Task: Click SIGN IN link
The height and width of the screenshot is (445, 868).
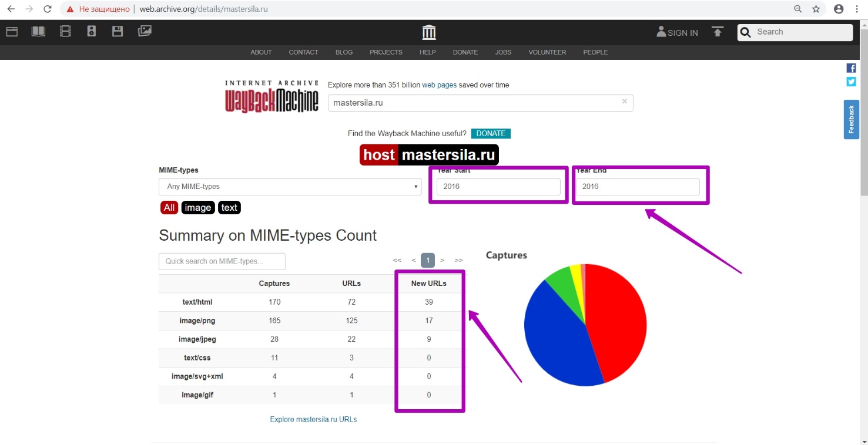Action: [x=678, y=32]
